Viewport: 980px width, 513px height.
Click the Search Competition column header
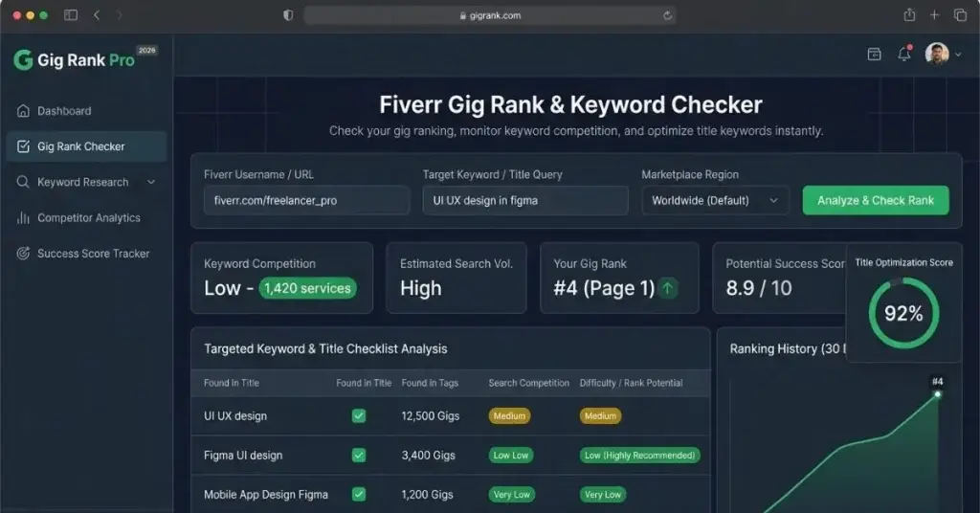pos(528,383)
